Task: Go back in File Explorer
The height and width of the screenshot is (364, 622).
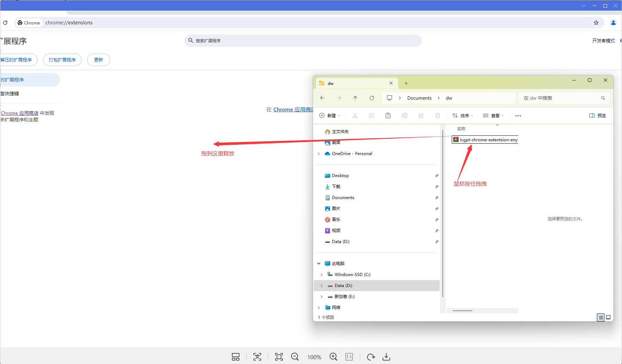Action: (322, 98)
